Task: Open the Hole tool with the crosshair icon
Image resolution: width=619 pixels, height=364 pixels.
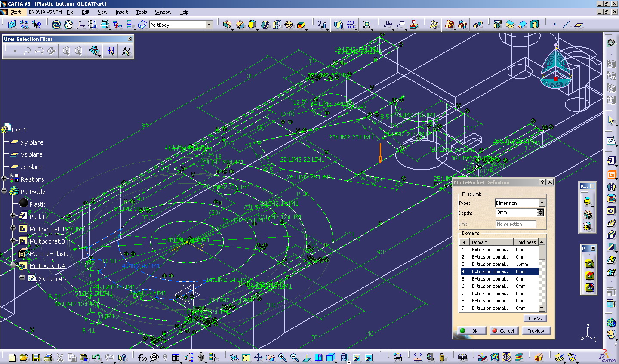Action: coord(289,25)
